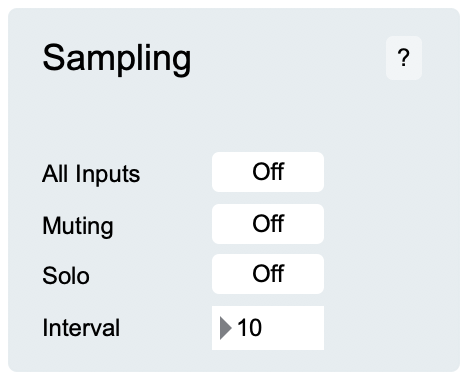Click the Muting label text
Viewport: 470px width, 380px height.
[x=78, y=226]
